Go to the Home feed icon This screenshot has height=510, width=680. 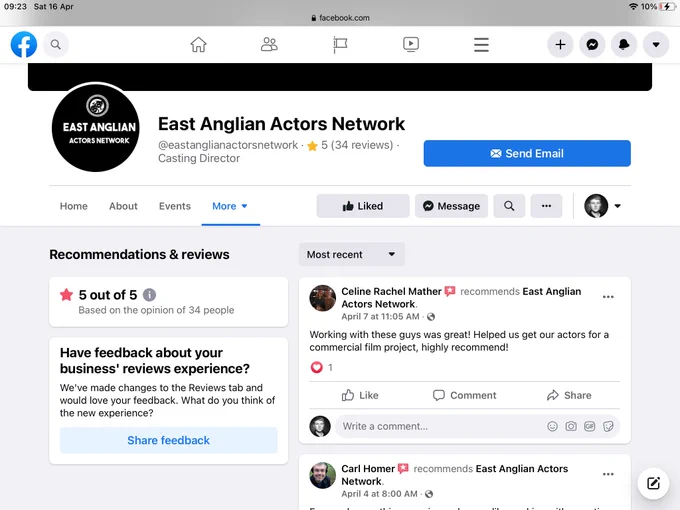[198, 44]
